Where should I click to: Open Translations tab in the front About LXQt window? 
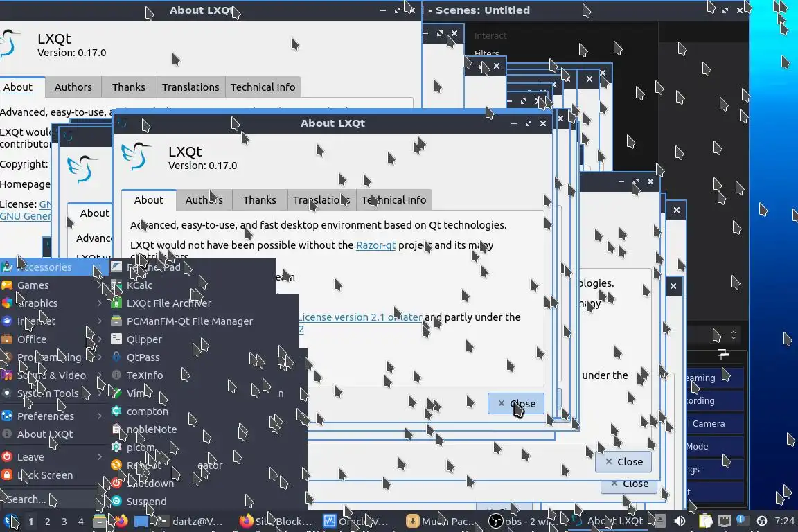coord(321,200)
